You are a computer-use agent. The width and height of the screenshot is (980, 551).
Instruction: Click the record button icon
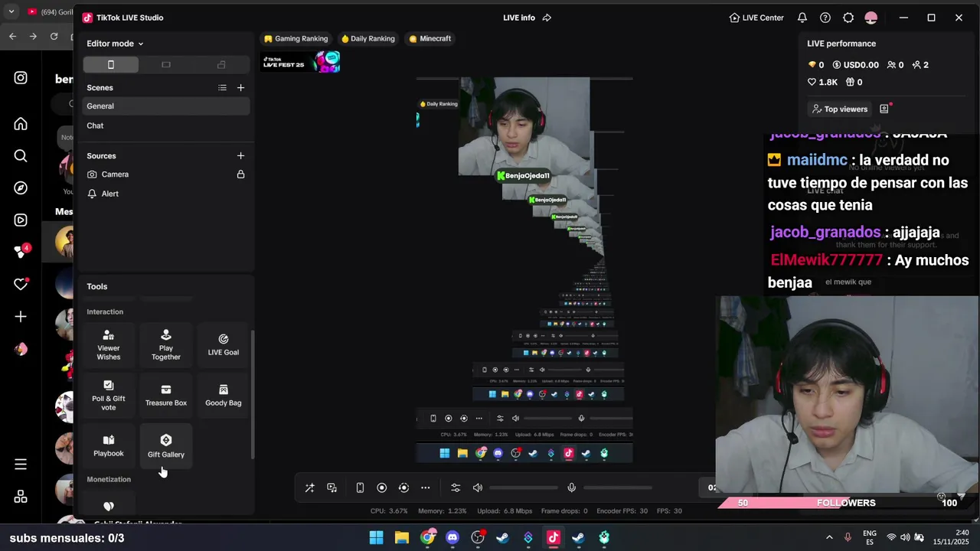click(x=381, y=487)
